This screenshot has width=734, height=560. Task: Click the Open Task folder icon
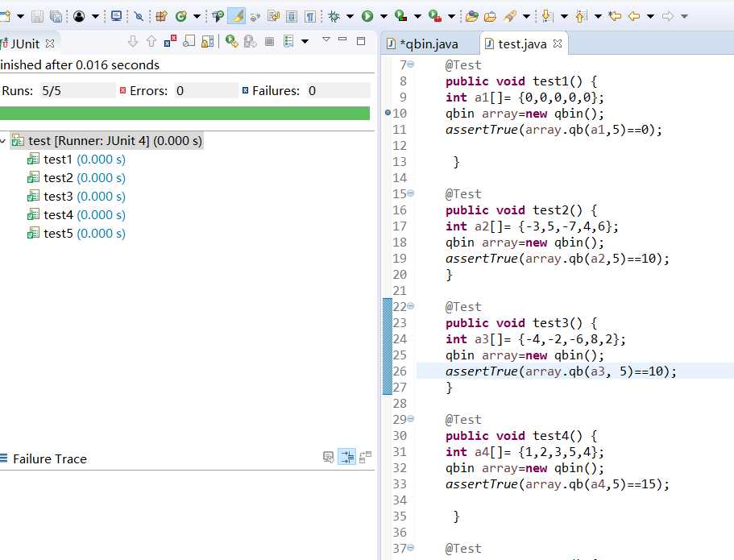pos(490,16)
